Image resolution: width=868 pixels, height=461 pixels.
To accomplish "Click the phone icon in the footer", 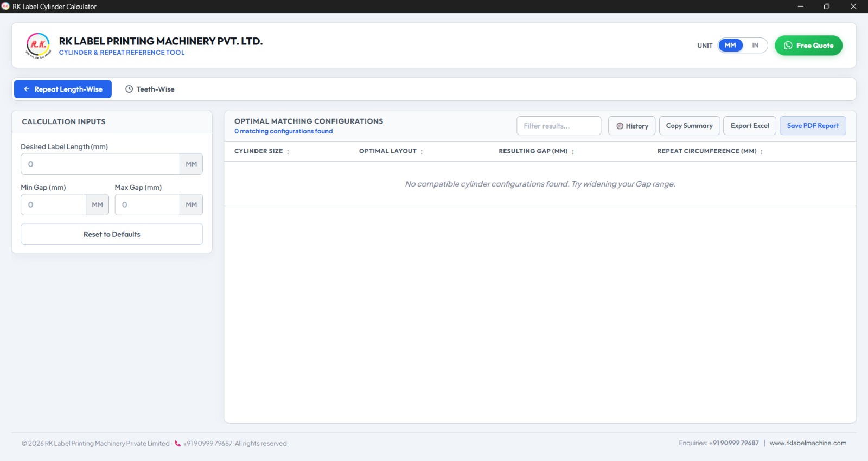I will (x=177, y=443).
